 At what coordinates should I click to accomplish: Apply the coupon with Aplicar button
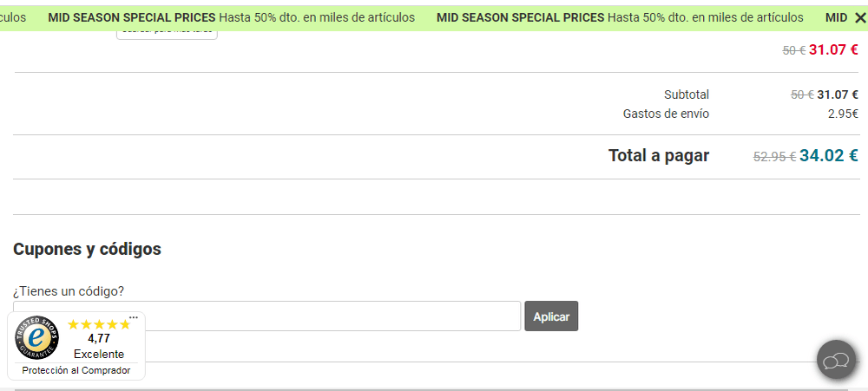coord(551,316)
